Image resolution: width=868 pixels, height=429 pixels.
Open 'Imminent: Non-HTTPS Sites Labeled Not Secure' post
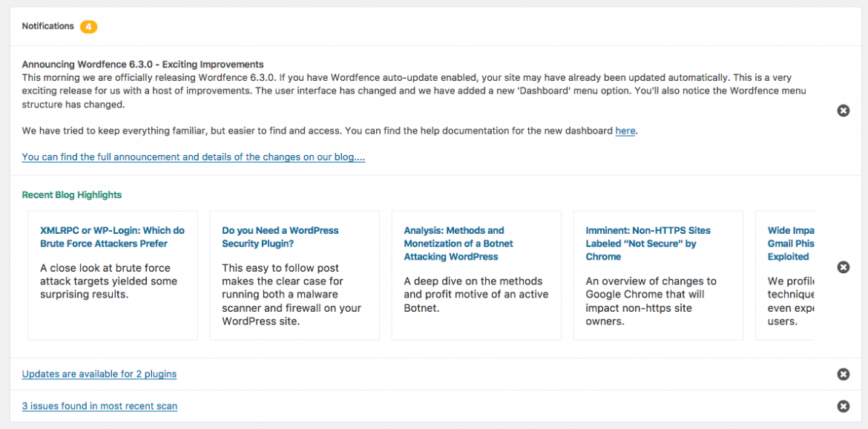point(648,243)
